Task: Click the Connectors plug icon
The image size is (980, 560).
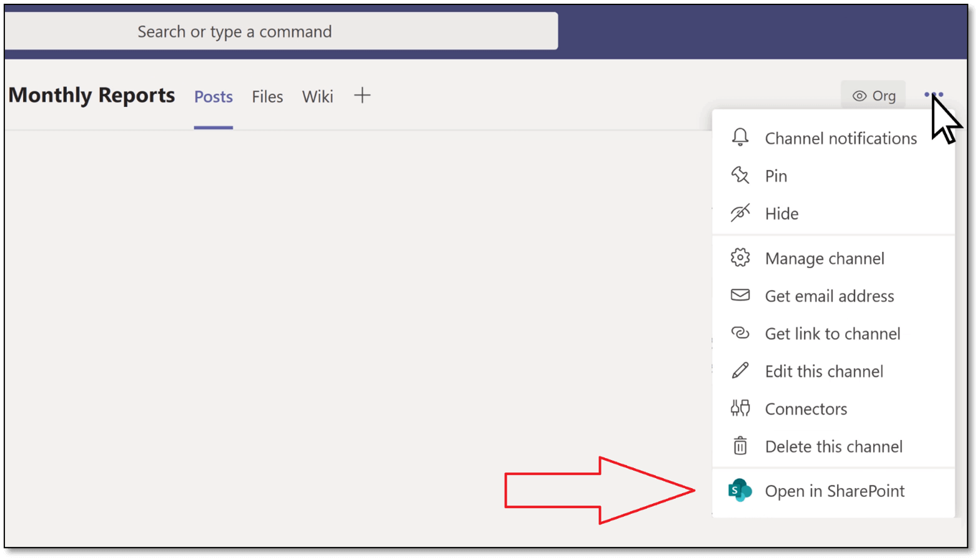Action: [740, 408]
